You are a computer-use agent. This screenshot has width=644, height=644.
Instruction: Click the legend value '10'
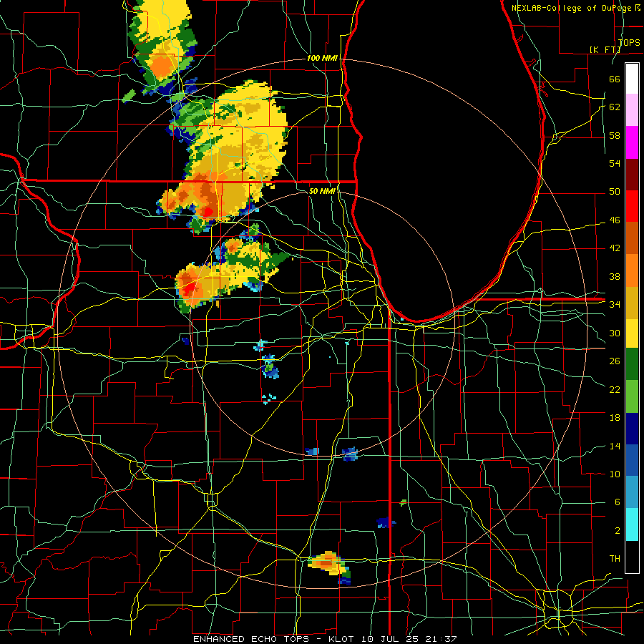click(615, 474)
